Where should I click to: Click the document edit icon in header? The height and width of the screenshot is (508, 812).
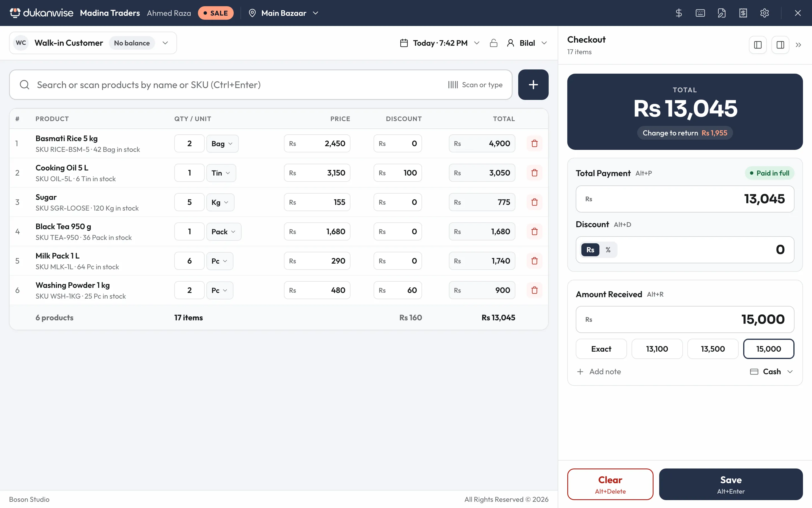721,13
